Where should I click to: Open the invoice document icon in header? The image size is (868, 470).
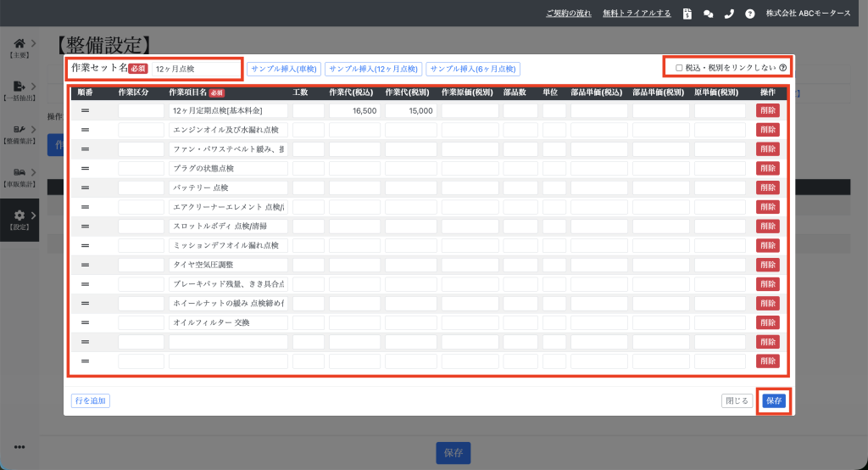tap(687, 14)
